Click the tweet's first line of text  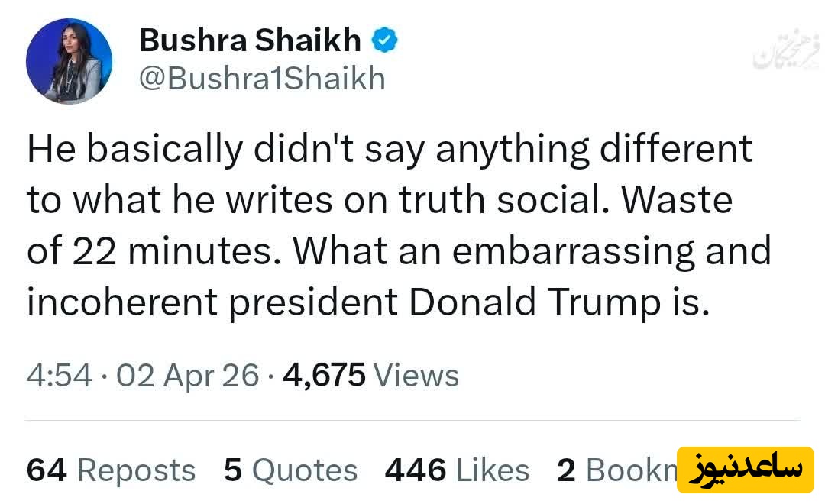point(390,149)
